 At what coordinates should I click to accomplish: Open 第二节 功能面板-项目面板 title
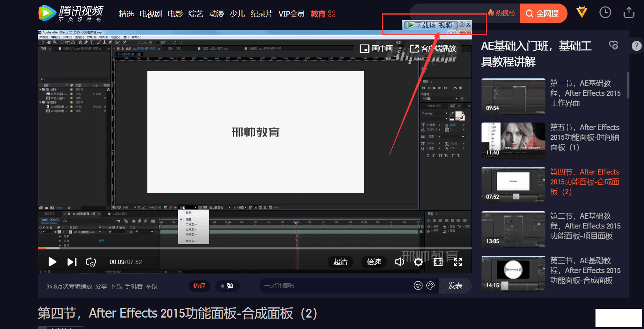pyautogui.click(x=585, y=226)
